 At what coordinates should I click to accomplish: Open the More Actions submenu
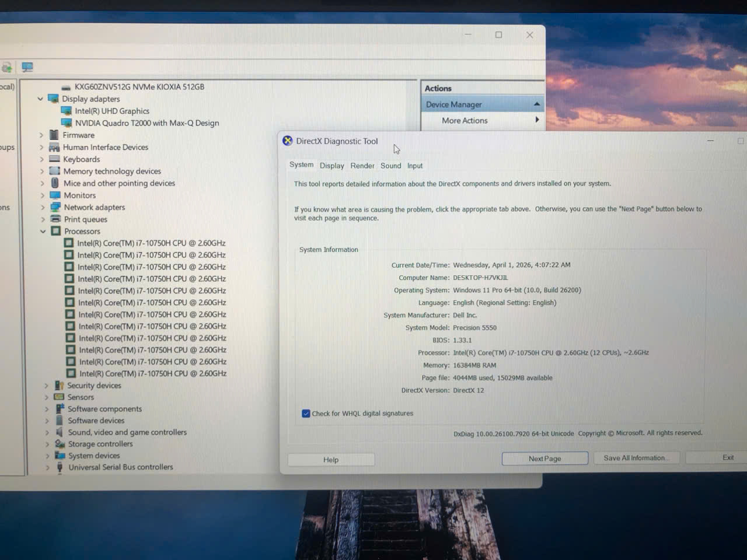(x=465, y=121)
